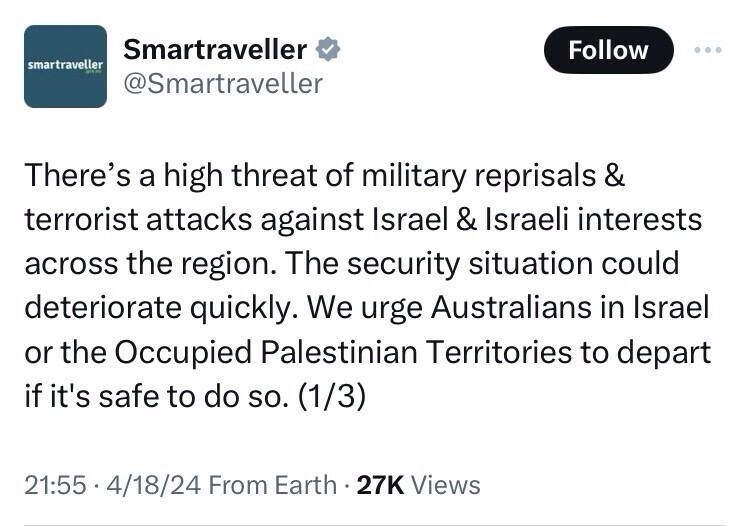The height and width of the screenshot is (526, 750).
Task: Follow the Smartraveller account
Action: [608, 50]
